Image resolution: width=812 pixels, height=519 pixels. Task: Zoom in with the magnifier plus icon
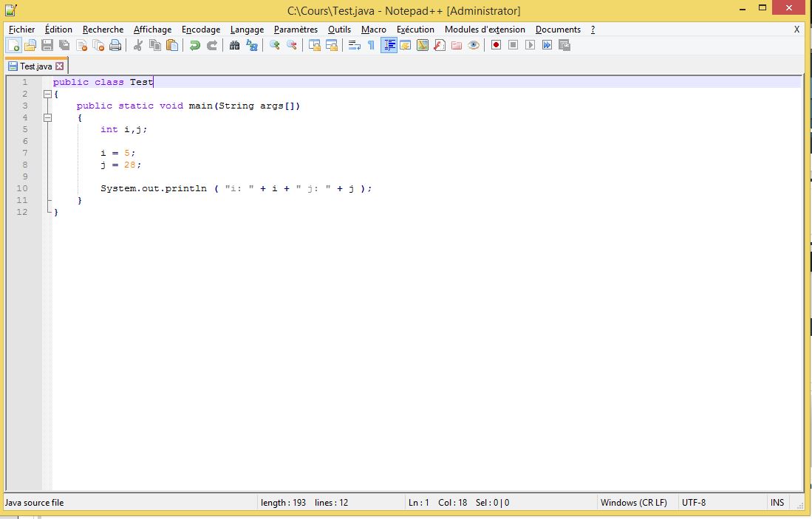pyautogui.click(x=274, y=46)
